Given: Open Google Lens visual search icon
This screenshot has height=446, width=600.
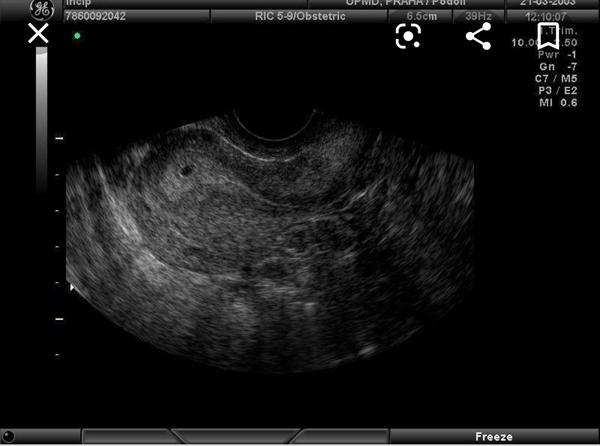Looking at the screenshot, I should (408, 36).
